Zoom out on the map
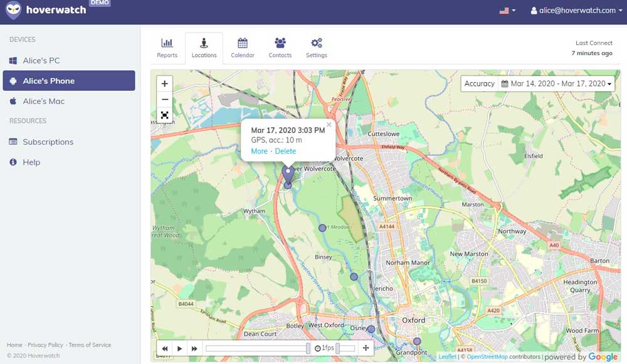The width and height of the screenshot is (627, 364). (164, 100)
